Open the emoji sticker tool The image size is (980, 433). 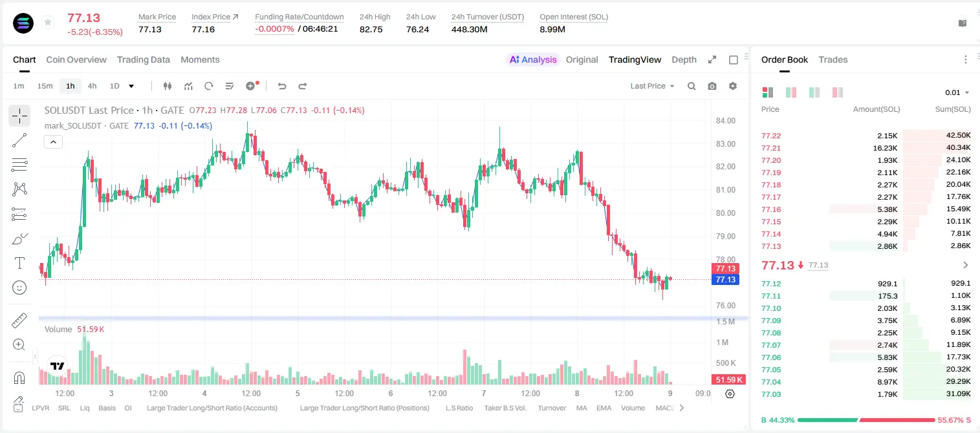pyautogui.click(x=19, y=288)
